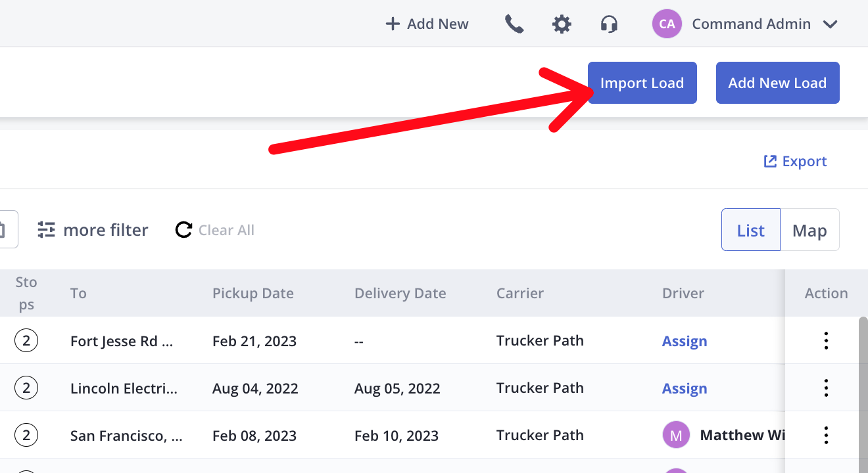Click Trucker Path carrier in Fort Jesse row
This screenshot has width=868, height=473.
tap(540, 340)
